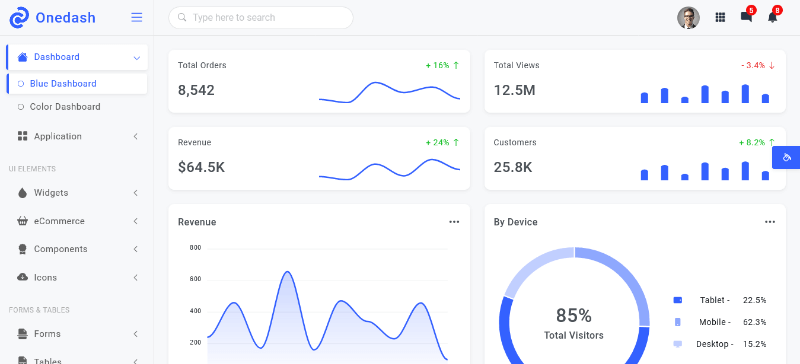Open Revenue chart three-dot options
Image resolution: width=800 pixels, height=364 pixels.
pyautogui.click(x=454, y=222)
